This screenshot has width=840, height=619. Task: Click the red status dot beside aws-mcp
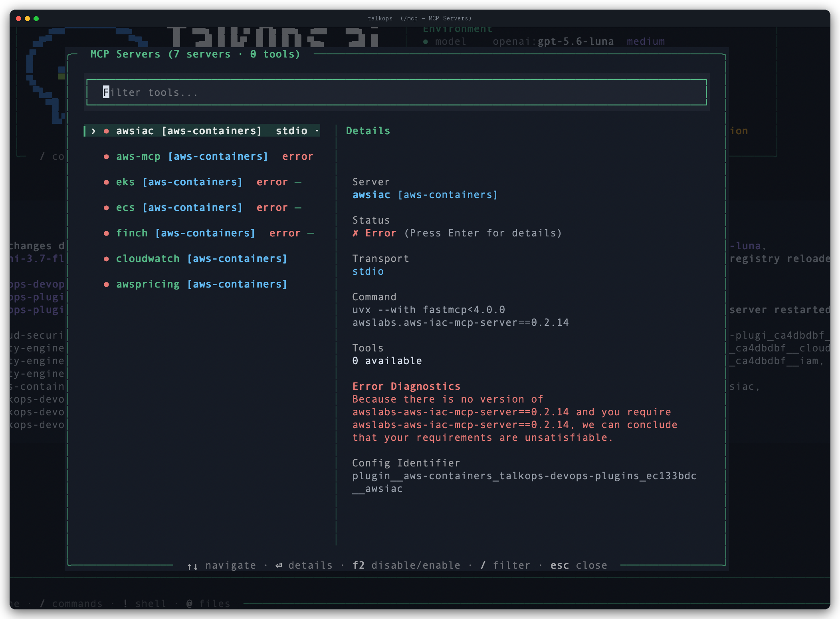[x=106, y=157]
